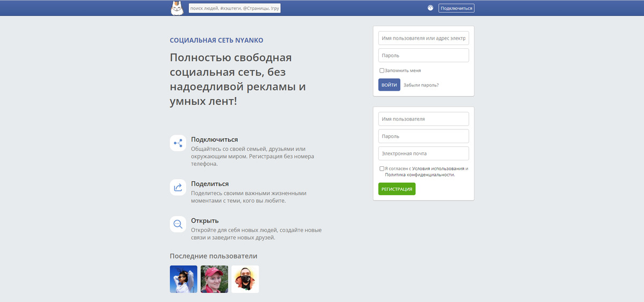Image resolution: width=644 pixels, height=302 pixels.
Task: Open the recent user thumbnail with red cap
Action: pyautogui.click(x=214, y=279)
